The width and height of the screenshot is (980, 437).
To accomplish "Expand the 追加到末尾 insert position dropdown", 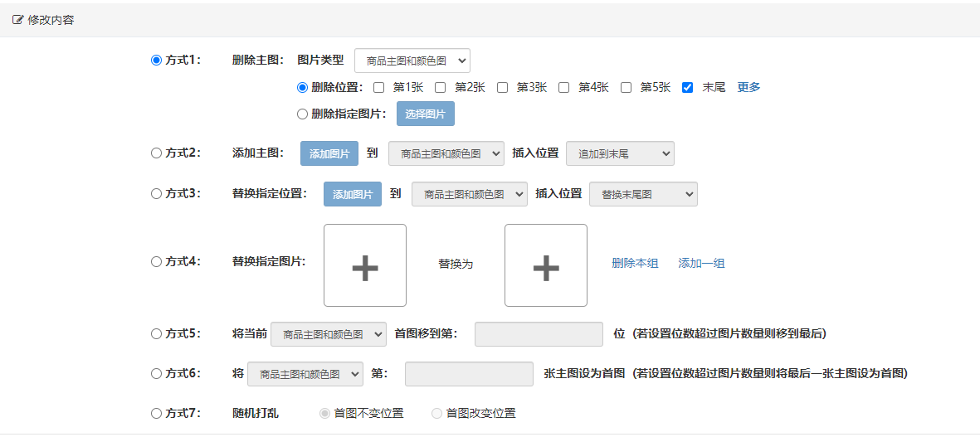I will coord(619,153).
